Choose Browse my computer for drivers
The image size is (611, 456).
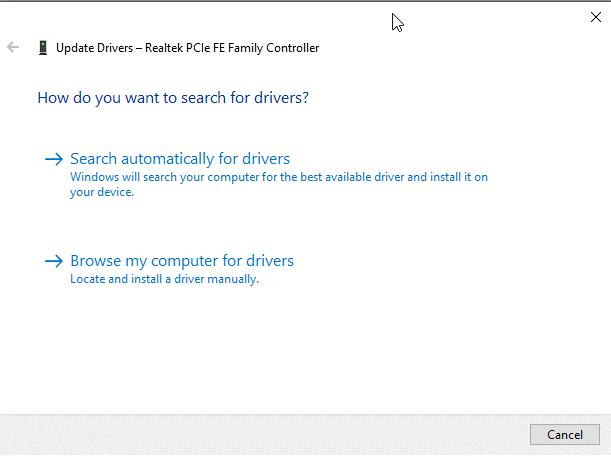click(x=182, y=261)
